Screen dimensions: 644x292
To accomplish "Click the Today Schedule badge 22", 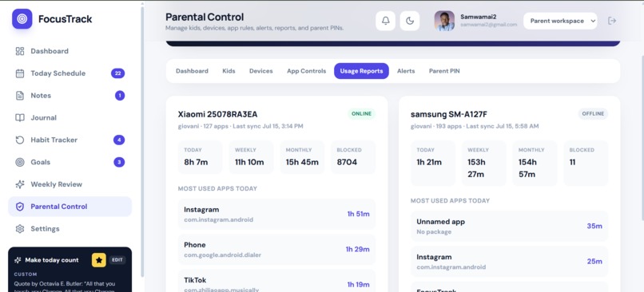I will tap(118, 73).
